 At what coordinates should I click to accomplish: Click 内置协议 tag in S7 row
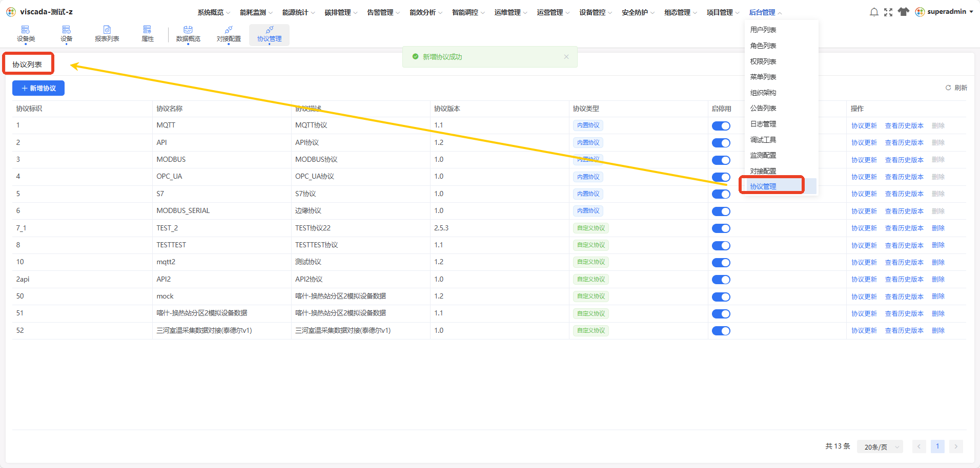click(588, 194)
